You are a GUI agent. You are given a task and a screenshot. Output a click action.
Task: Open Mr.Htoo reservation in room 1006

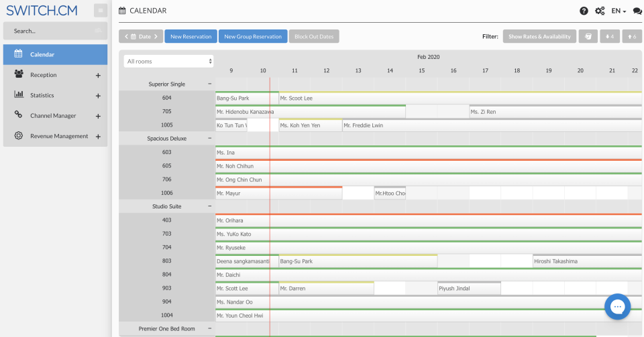pos(390,193)
